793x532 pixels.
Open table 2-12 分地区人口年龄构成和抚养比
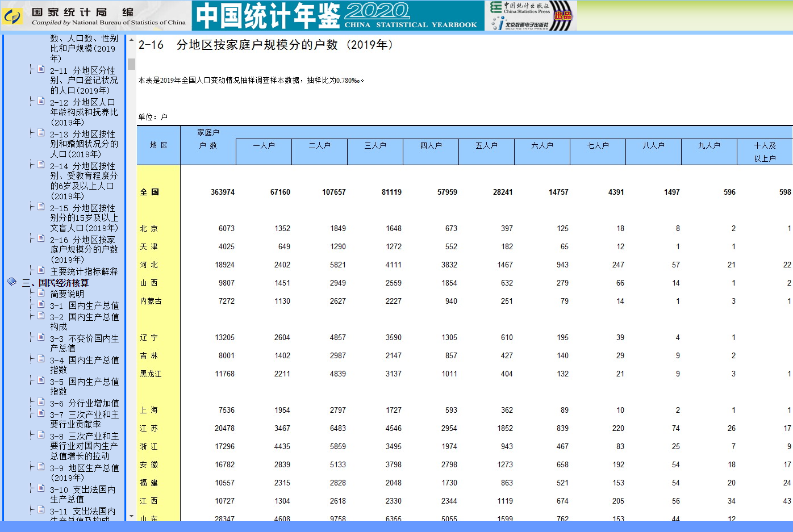[84, 112]
